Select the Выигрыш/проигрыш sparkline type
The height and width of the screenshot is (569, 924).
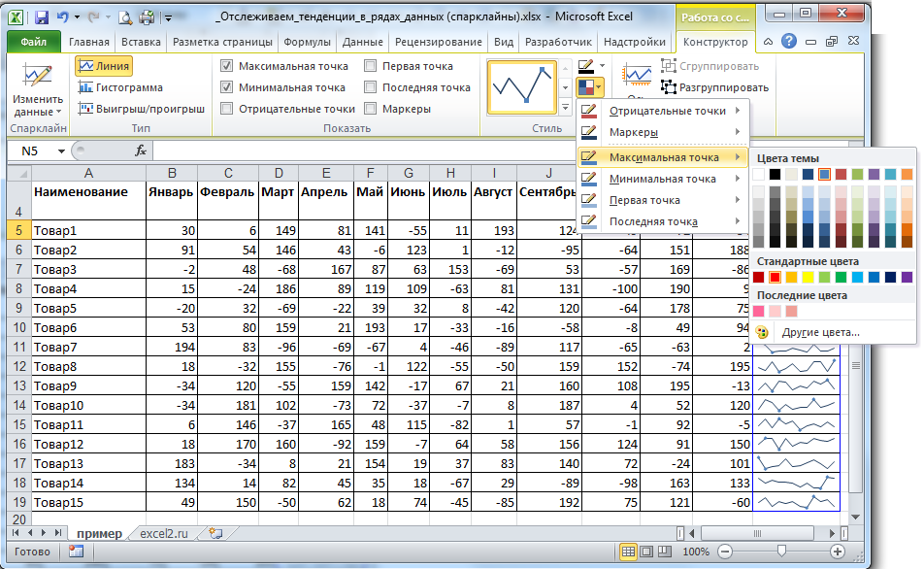pos(141,109)
